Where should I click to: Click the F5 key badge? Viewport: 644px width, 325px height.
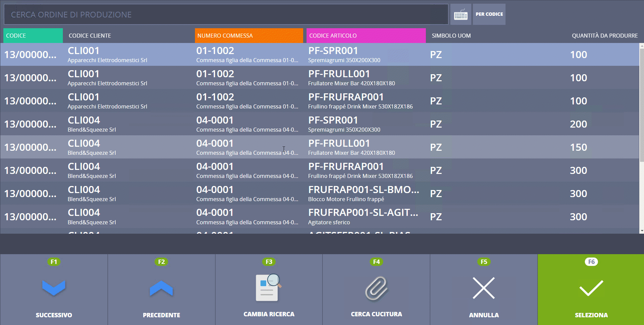[484, 262]
